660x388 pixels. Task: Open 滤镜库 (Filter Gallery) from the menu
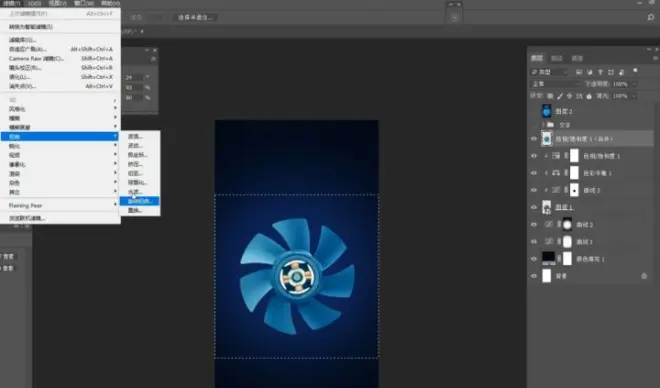click(61, 40)
